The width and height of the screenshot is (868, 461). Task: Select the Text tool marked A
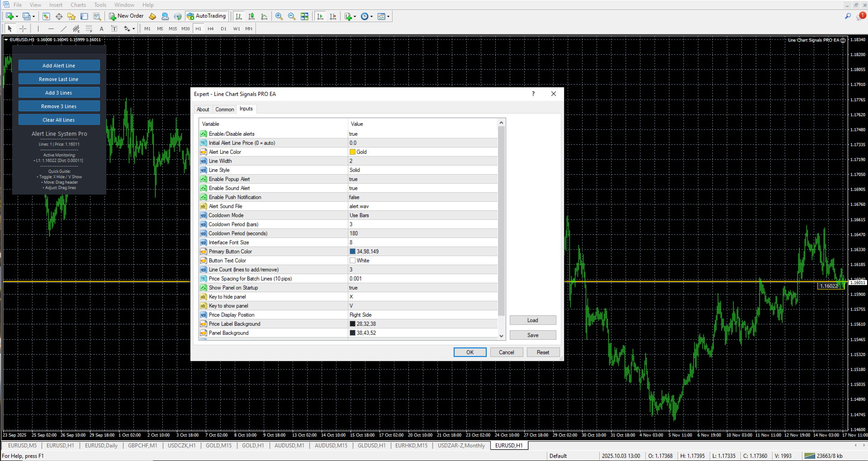click(x=102, y=29)
